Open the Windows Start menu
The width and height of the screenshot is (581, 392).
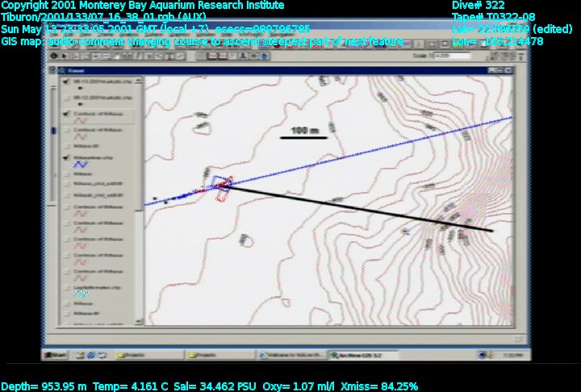(x=56, y=355)
